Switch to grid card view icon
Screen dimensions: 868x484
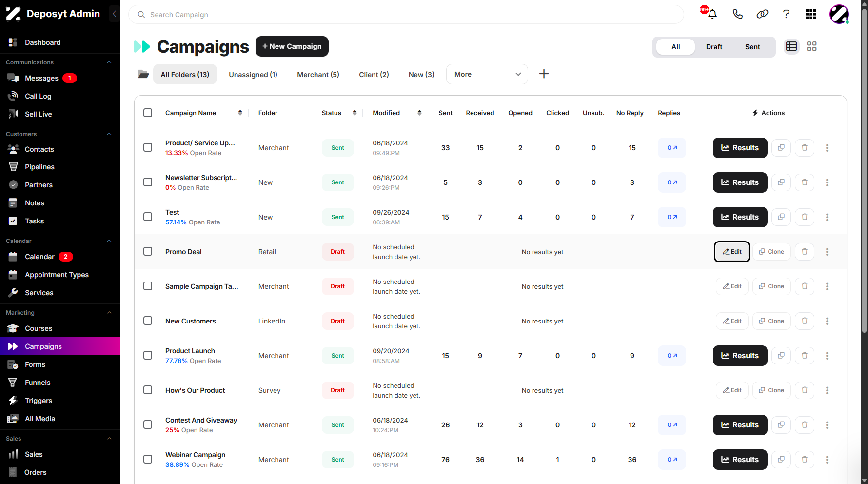(811, 46)
